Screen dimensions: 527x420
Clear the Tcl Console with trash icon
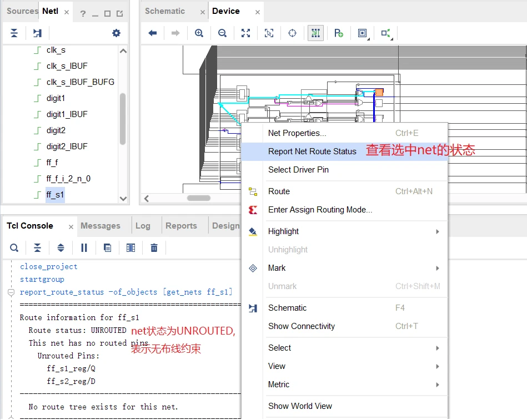click(154, 248)
